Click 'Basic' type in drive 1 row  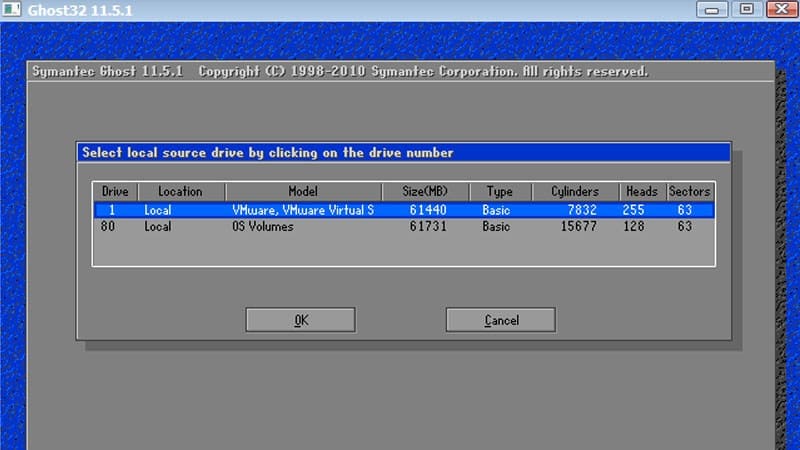point(496,210)
